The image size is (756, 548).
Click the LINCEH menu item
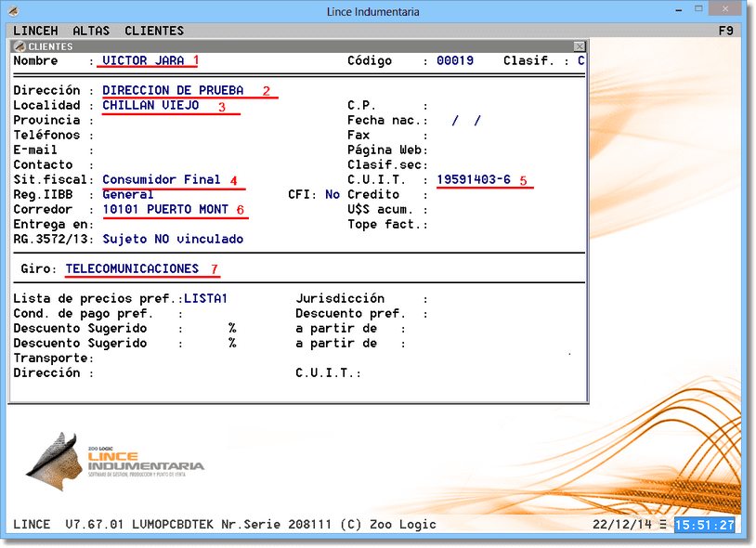pyautogui.click(x=35, y=31)
